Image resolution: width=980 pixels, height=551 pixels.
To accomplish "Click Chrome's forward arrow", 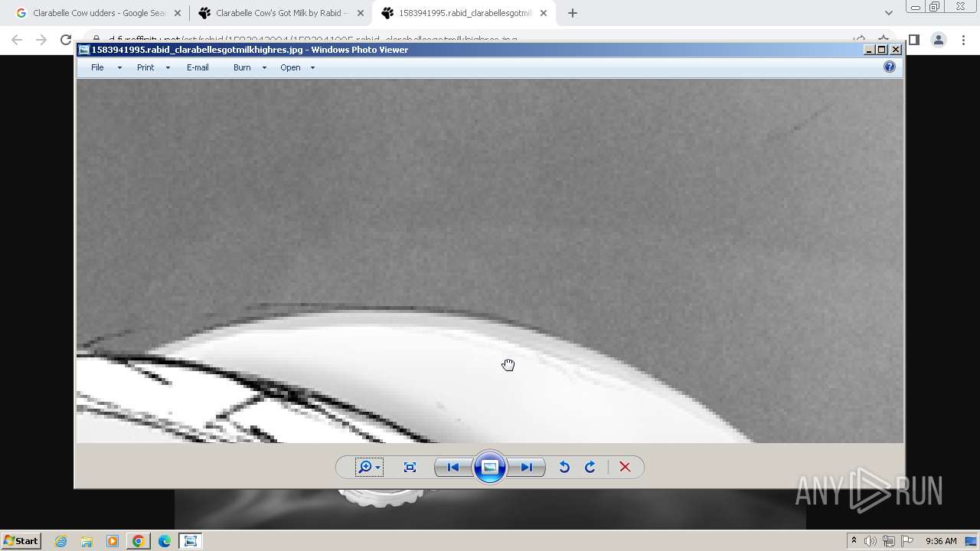I will click(x=41, y=40).
